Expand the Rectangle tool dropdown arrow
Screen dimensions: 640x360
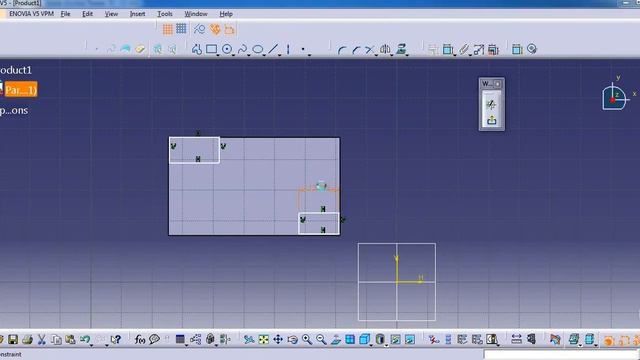tap(218, 55)
